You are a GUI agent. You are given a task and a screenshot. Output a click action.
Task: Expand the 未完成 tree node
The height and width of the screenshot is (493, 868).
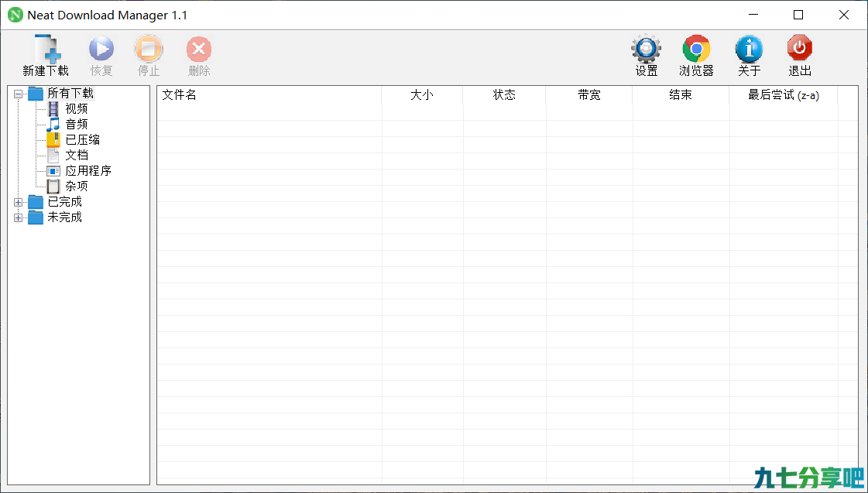19,218
